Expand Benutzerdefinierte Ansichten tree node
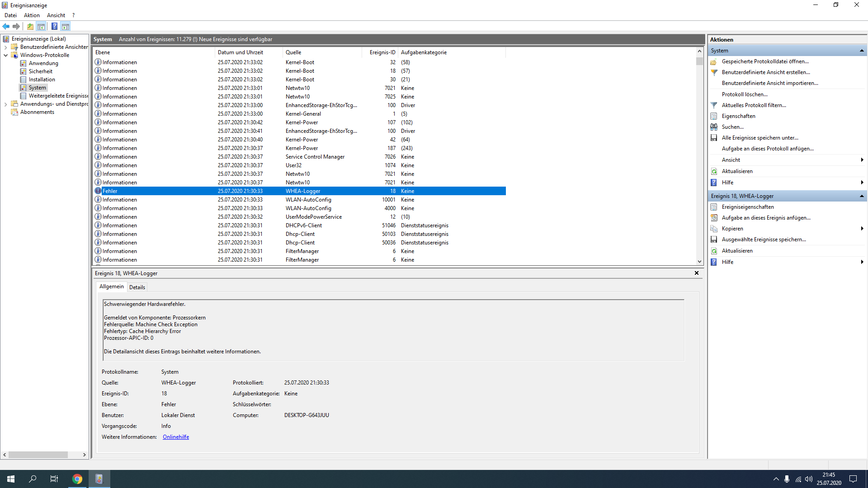Viewport: 868px width, 488px height. (x=5, y=47)
